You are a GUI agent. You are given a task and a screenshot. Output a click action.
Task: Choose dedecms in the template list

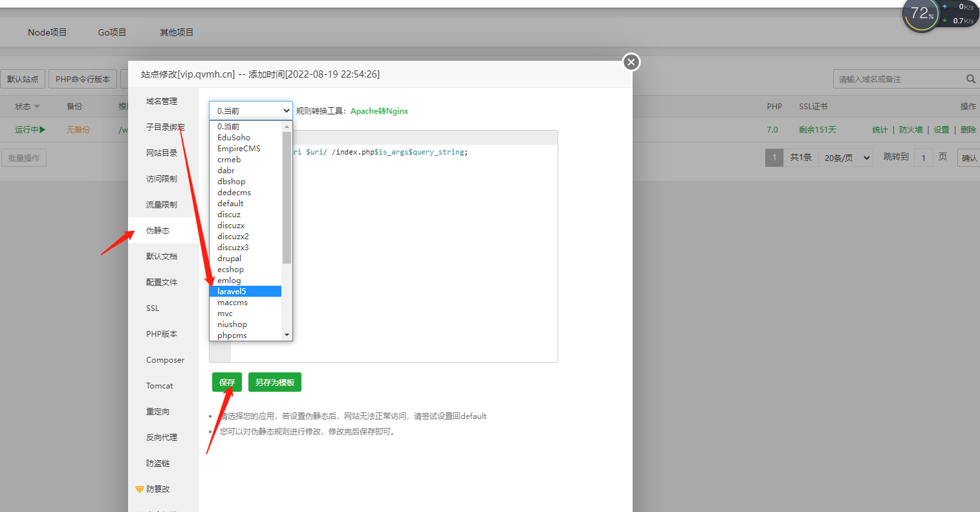(245, 193)
